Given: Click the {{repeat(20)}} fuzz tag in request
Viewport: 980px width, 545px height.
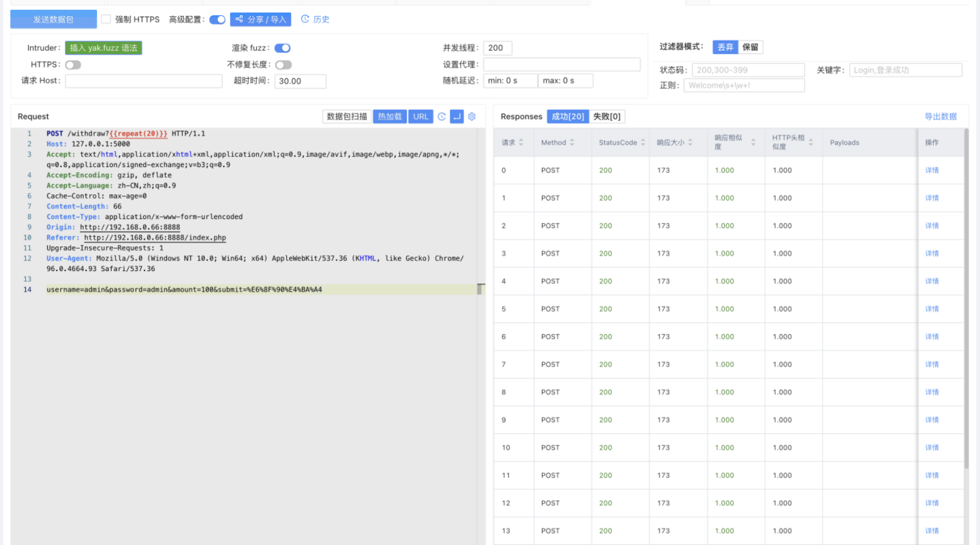Looking at the screenshot, I should [138, 134].
